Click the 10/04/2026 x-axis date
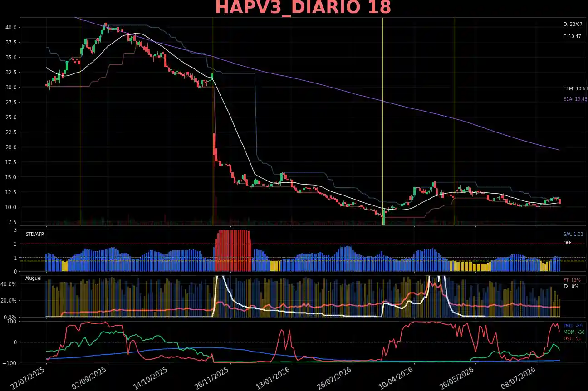 coord(397,377)
